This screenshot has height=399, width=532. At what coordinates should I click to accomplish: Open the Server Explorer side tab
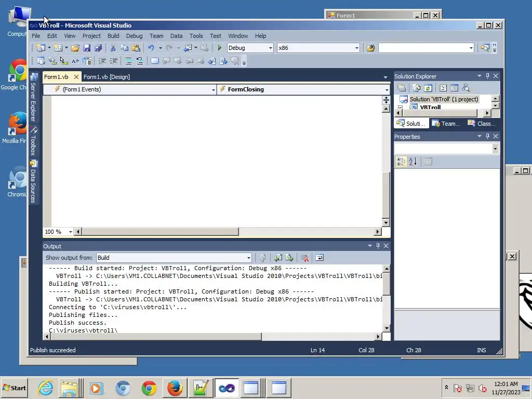pos(33,98)
